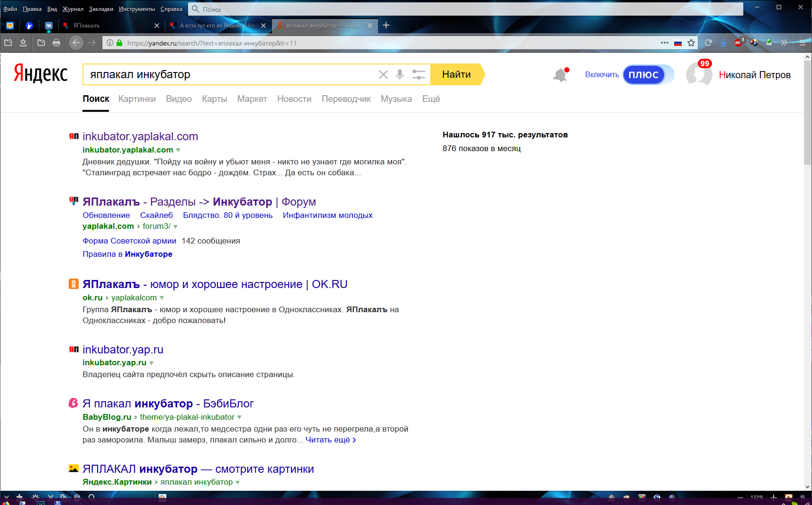Open 'Я плакал инкубатор - БэбиБлог' result
Viewport: 812px width, 505px height.
click(x=168, y=404)
